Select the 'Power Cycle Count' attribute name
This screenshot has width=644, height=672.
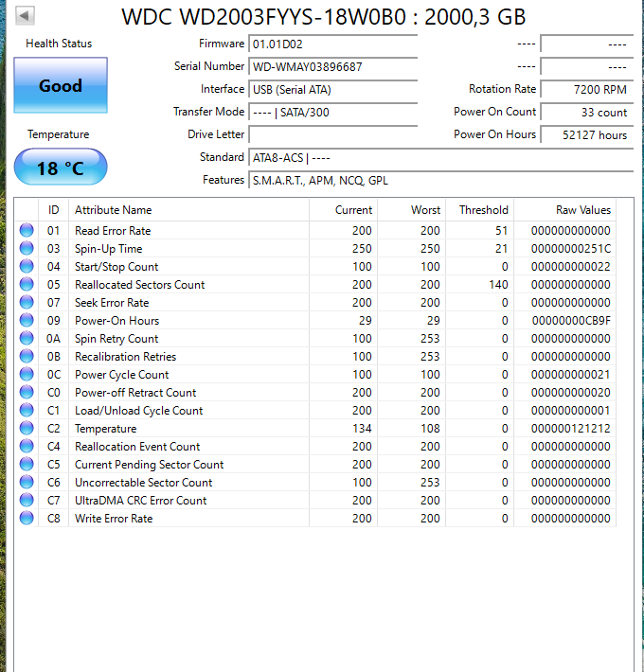tap(122, 375)
